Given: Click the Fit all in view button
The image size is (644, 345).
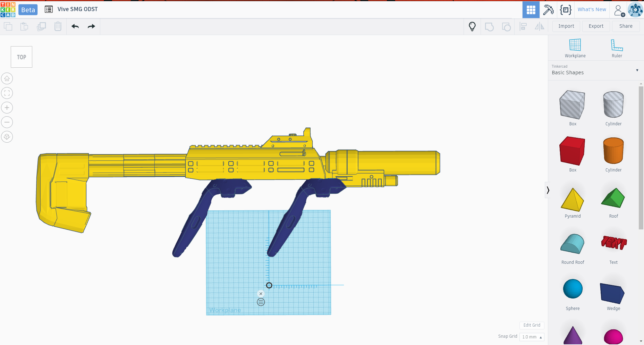Looking at the screenshot, I should point(7,93).
